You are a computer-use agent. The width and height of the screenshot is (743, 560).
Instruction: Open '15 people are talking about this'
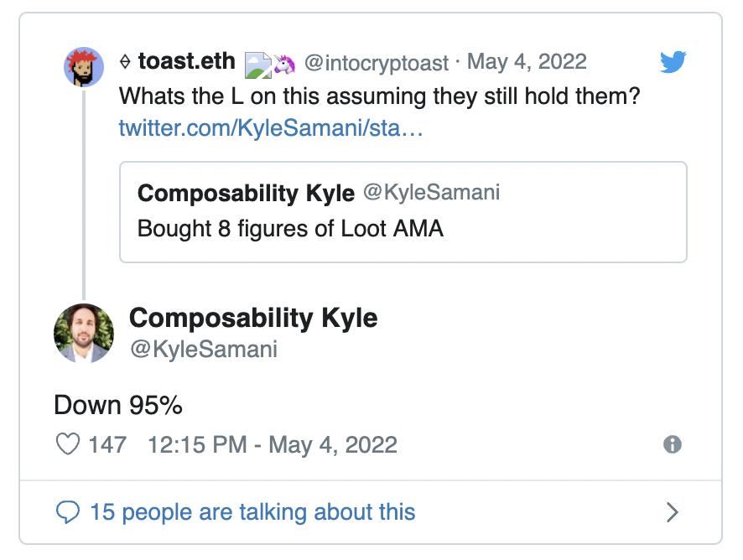point(252,511)
